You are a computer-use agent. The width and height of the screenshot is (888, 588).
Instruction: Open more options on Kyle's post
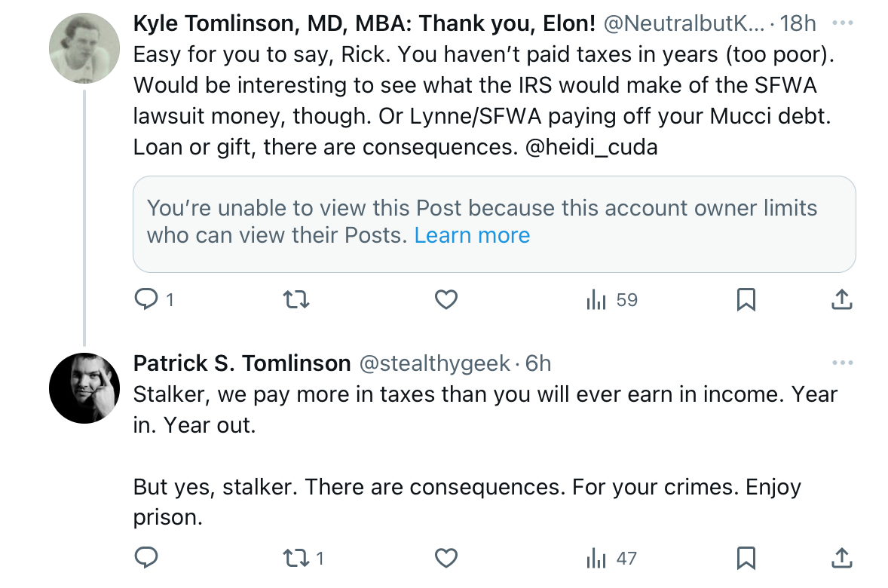[x=842, y=23]
